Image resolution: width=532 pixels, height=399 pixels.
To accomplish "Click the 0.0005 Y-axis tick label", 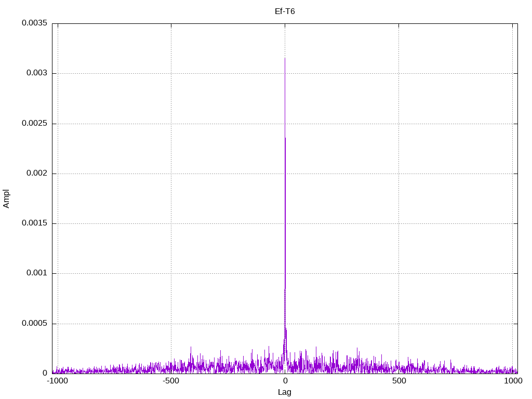I will (x=35, y=323).
